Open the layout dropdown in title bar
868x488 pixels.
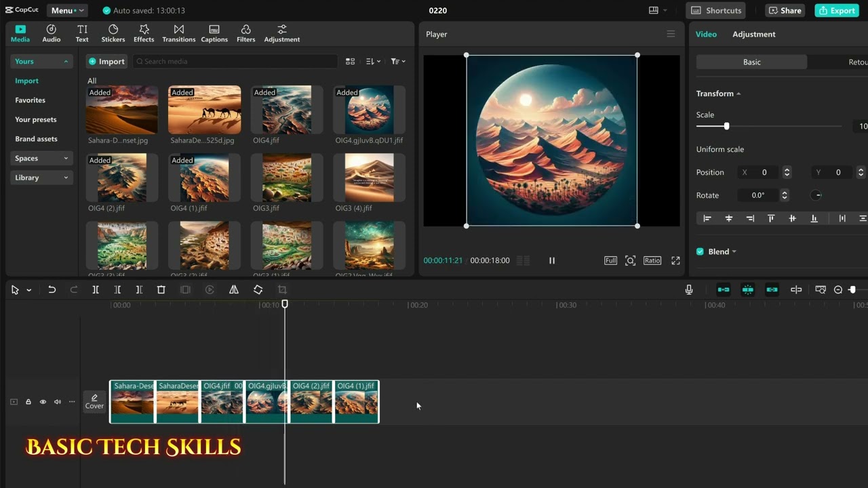(657, 10)
